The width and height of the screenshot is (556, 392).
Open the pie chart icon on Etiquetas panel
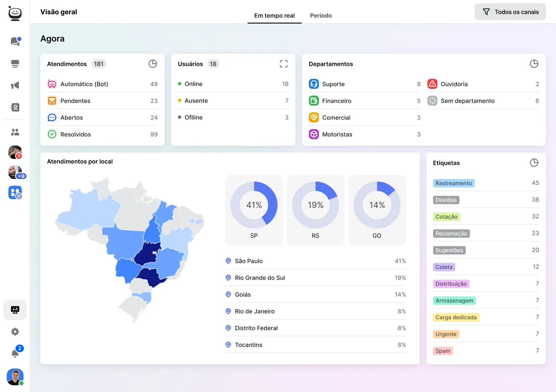[x=534, y=163]
